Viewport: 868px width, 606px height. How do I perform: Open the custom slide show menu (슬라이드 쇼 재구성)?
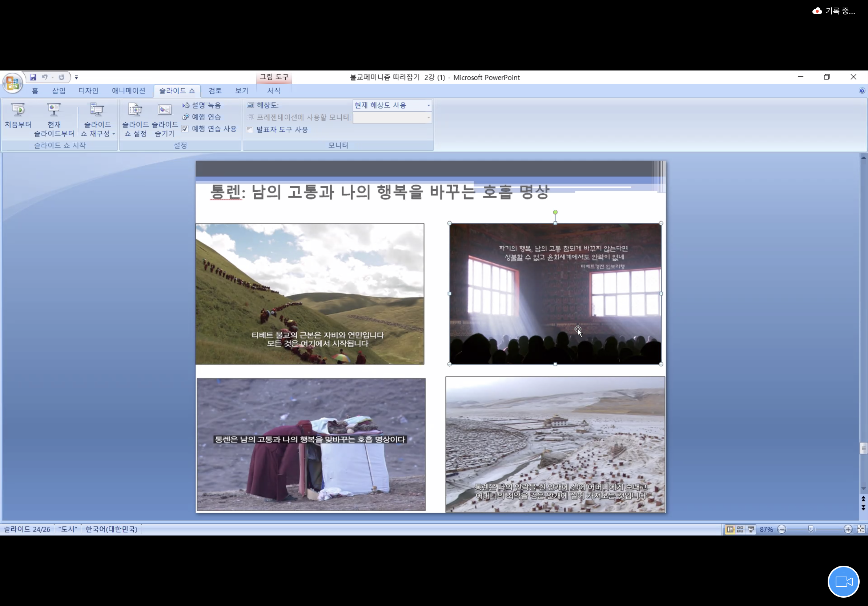(x=97, y=120)
